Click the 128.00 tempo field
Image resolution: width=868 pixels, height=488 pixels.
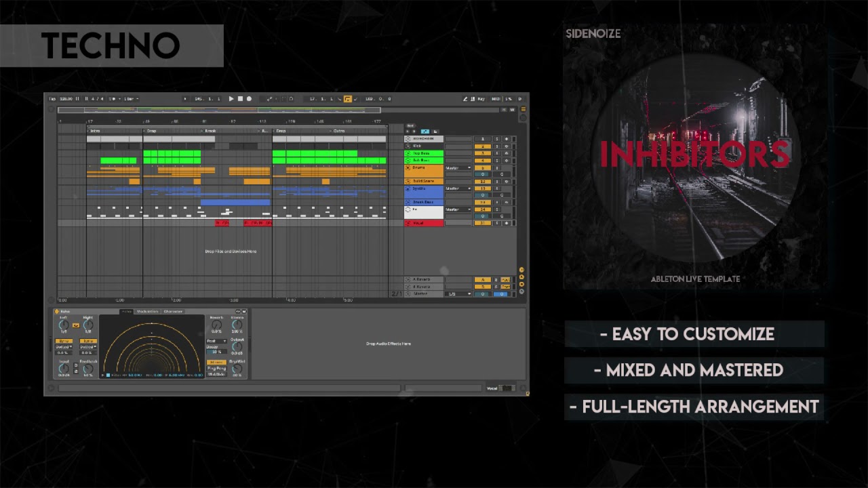click(x=66, y=99)
